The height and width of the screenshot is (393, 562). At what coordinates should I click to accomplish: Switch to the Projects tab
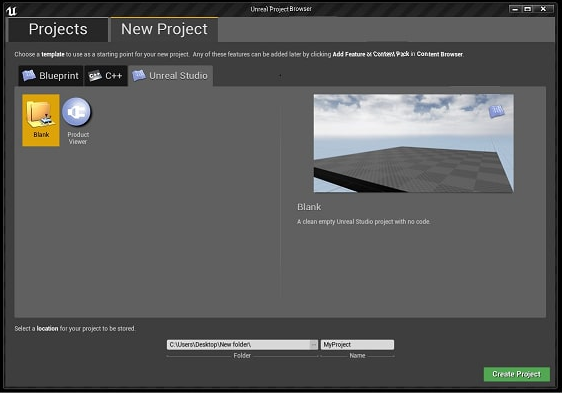(x=58, y=29)
